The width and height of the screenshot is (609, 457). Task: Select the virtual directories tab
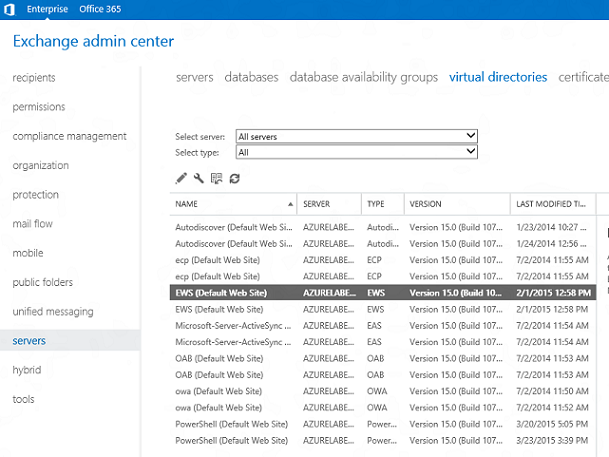[498, 77]
